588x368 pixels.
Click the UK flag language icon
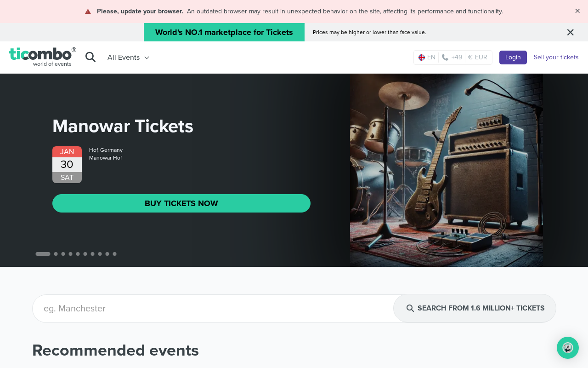(x=422, y=57)
